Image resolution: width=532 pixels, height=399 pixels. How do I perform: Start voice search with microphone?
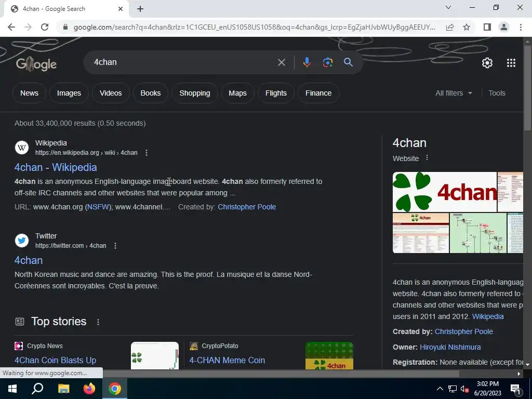point(307,62)
